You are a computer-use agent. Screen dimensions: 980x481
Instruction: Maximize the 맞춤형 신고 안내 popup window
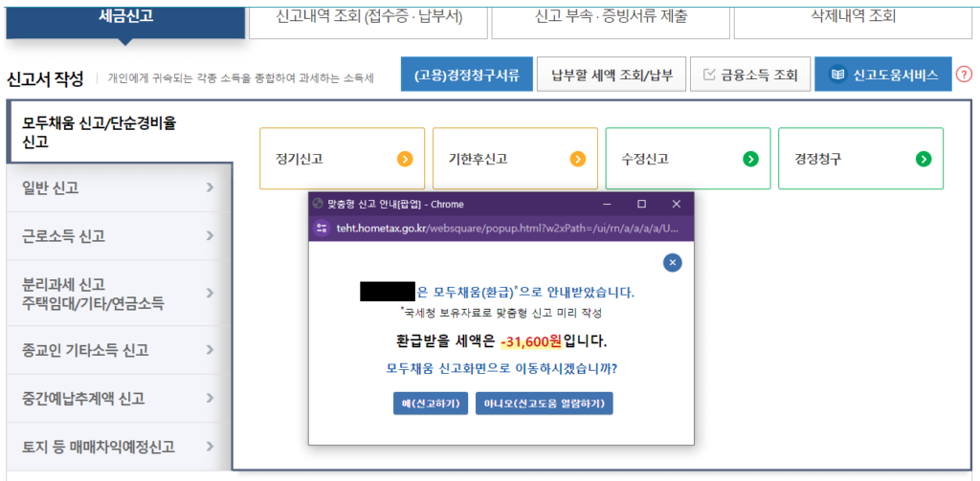tap(641, 204)
